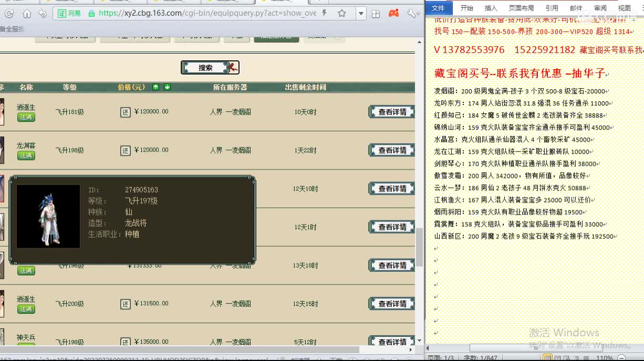View details for the 13天18时 listing
The width and height of the screenshot is (644, 361).
(x=392, y=266)
